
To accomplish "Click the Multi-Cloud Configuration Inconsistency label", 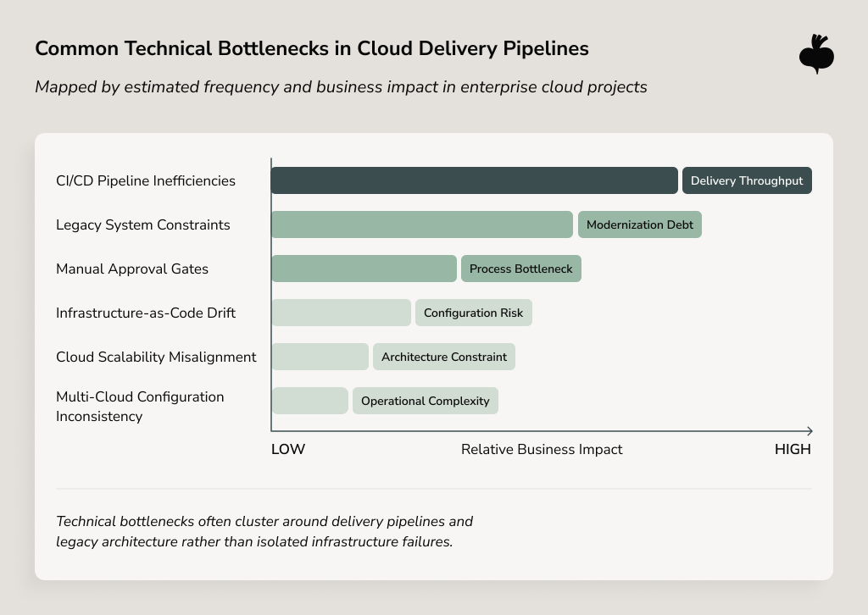I will 140,407.
